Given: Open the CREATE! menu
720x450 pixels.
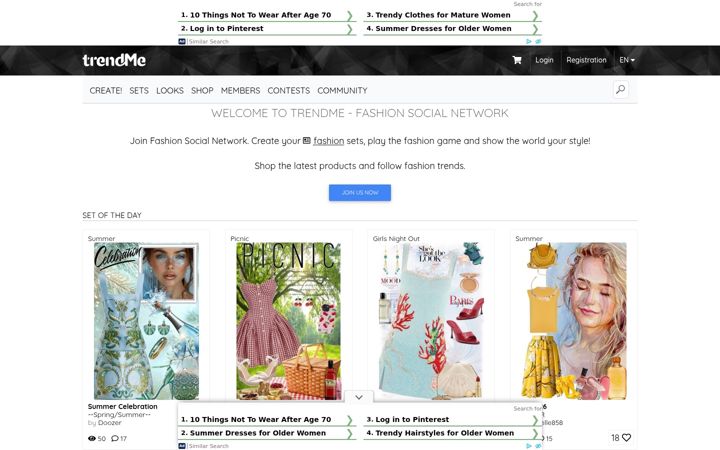Looking at the screenshot, I should pos(106,90).
